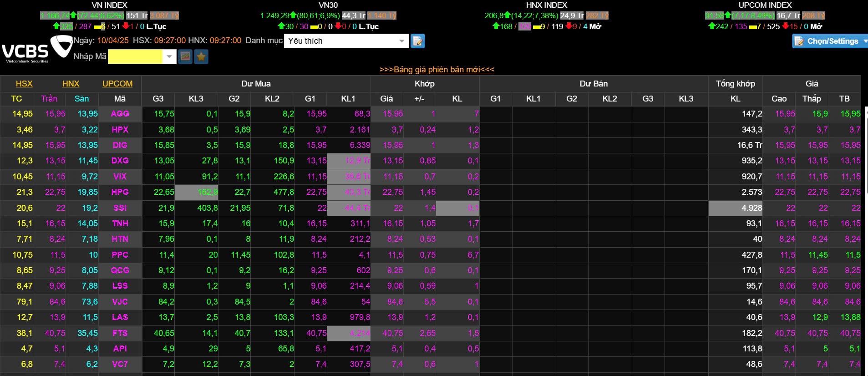Select the UPCOM exchange tab

click(x=117, y=84)
